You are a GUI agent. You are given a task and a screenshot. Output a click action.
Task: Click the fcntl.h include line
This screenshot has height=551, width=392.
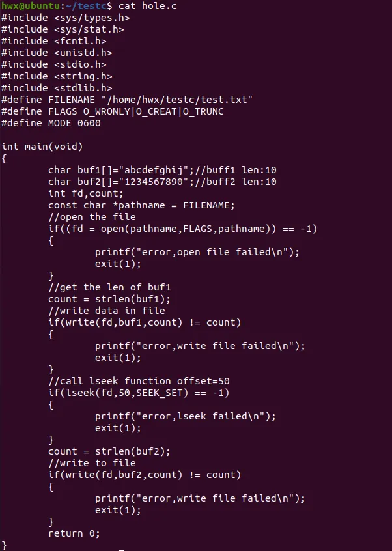point(54,41)
